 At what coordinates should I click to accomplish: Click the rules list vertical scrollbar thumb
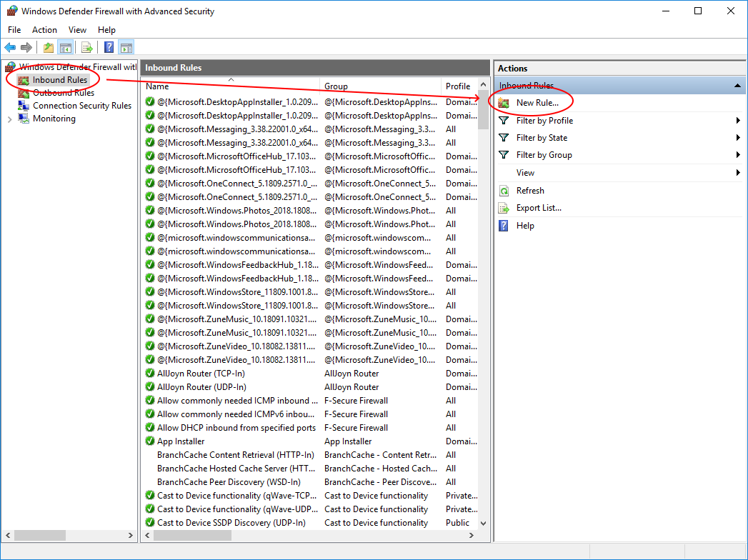coord(483,110)
